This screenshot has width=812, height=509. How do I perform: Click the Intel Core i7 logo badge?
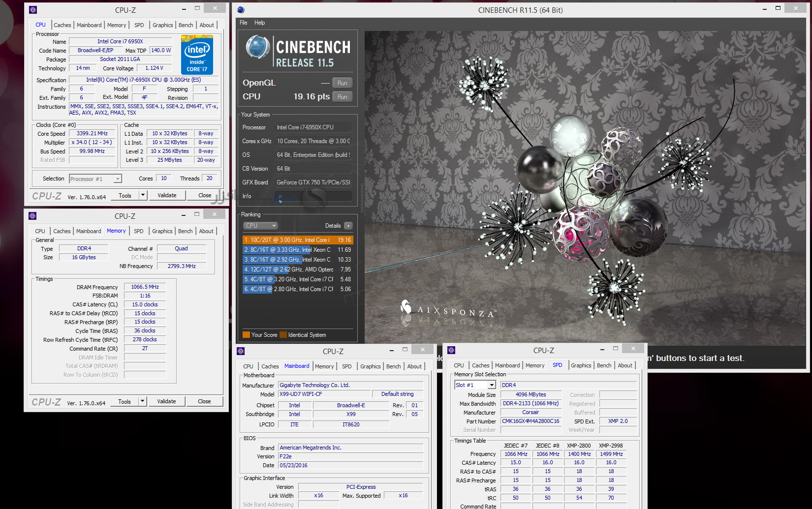tap(197, 55)
